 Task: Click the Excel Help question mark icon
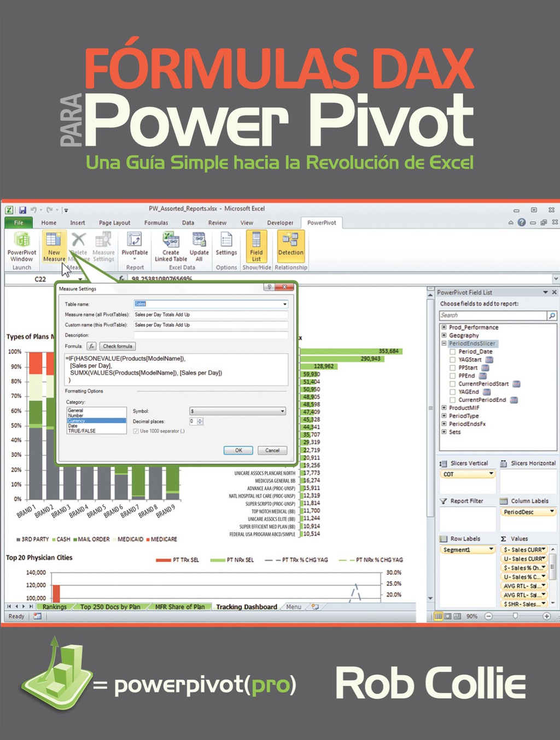(x=522, y=222)
